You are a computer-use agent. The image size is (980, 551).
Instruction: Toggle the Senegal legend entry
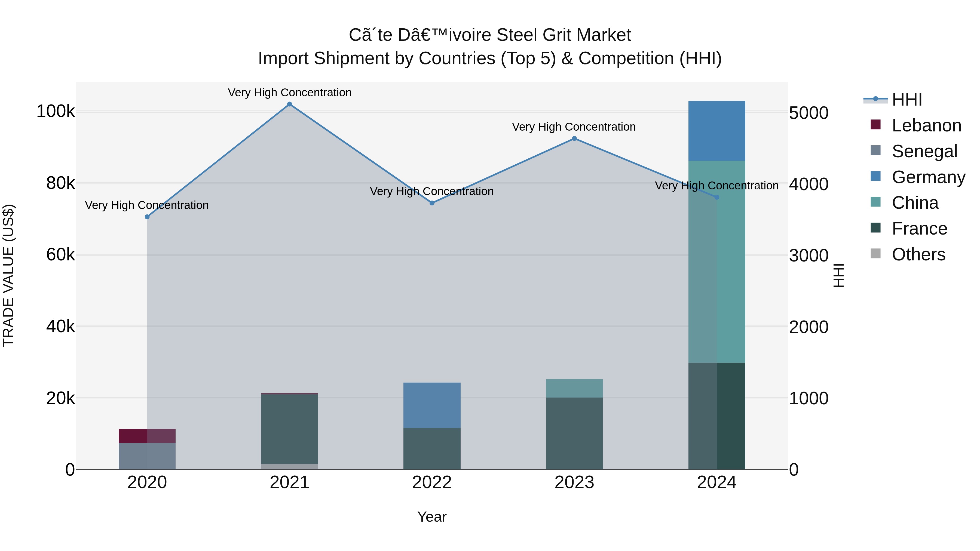click(914, 151)
